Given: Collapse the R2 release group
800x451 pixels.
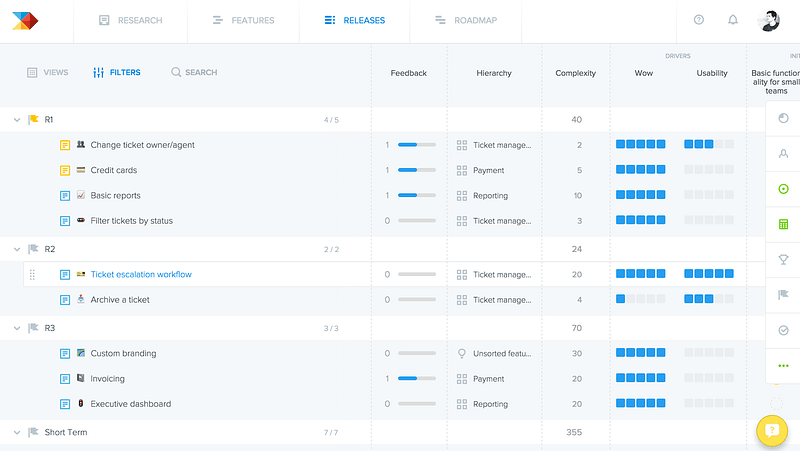Looking at the screenshot, I should click(x=17, y=249).
